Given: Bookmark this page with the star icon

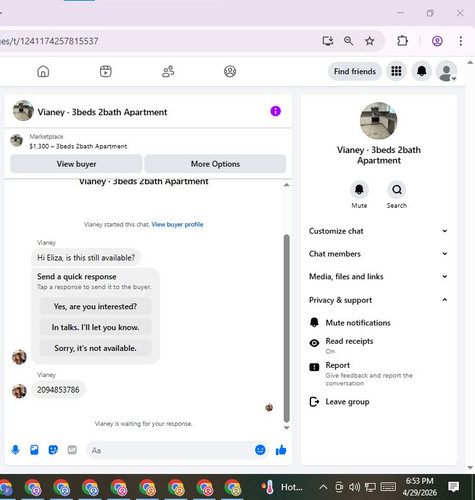Looking at the screenshot, I should (x=369, y=41).
